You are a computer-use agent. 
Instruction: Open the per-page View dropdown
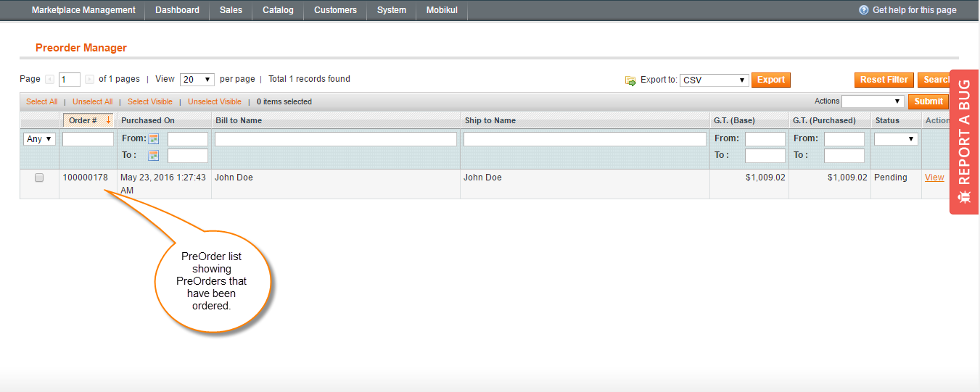pyautogui.click(x=197, y=80)
